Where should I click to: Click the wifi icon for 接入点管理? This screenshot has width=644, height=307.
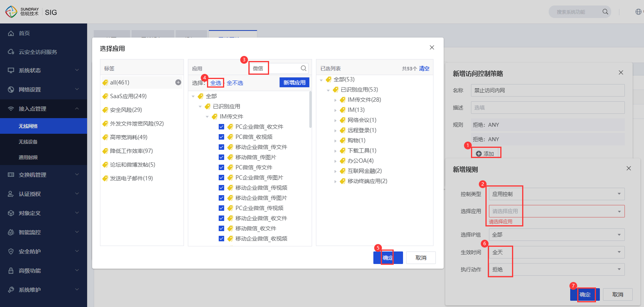(x=11, y=109)
